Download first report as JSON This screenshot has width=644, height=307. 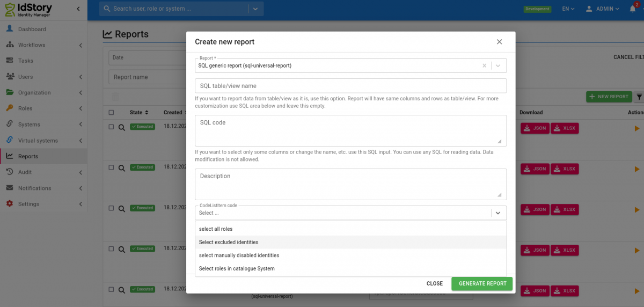(535, 128)
